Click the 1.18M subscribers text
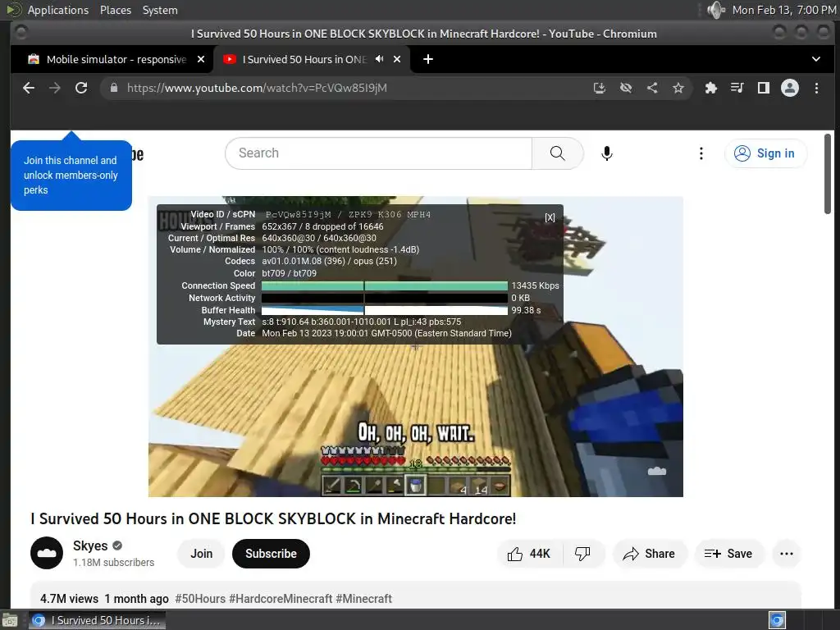Viewport: 840px width, 630px height. 113,563
